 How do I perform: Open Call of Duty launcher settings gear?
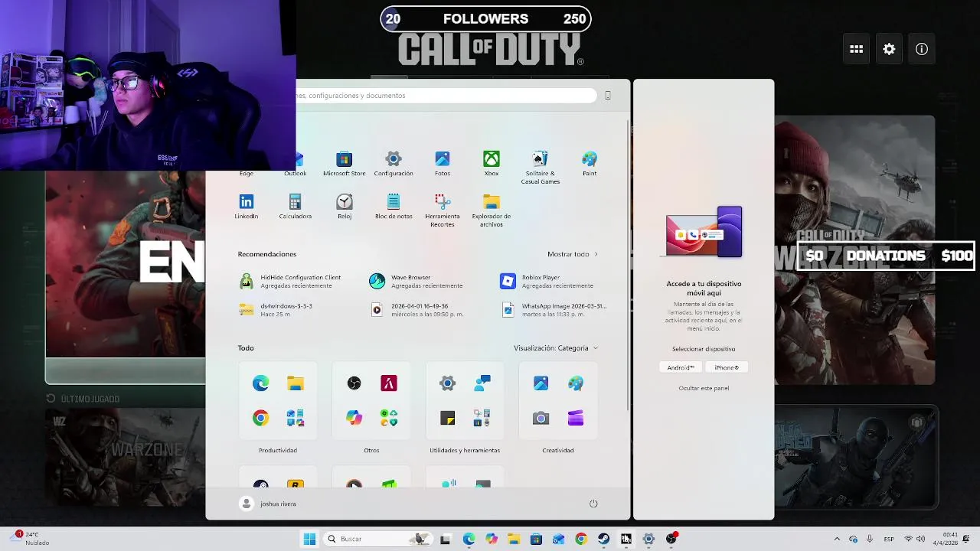coord(889,49)
